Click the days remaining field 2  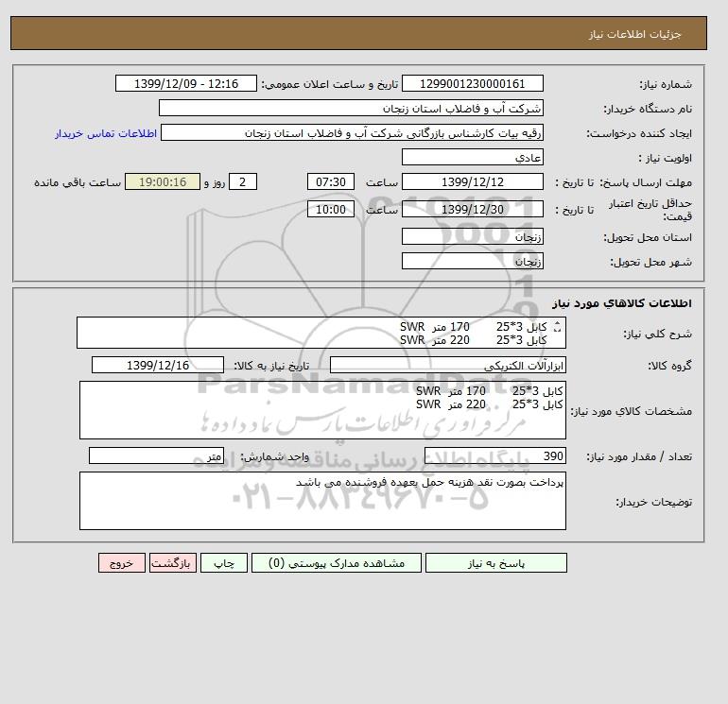242,182
